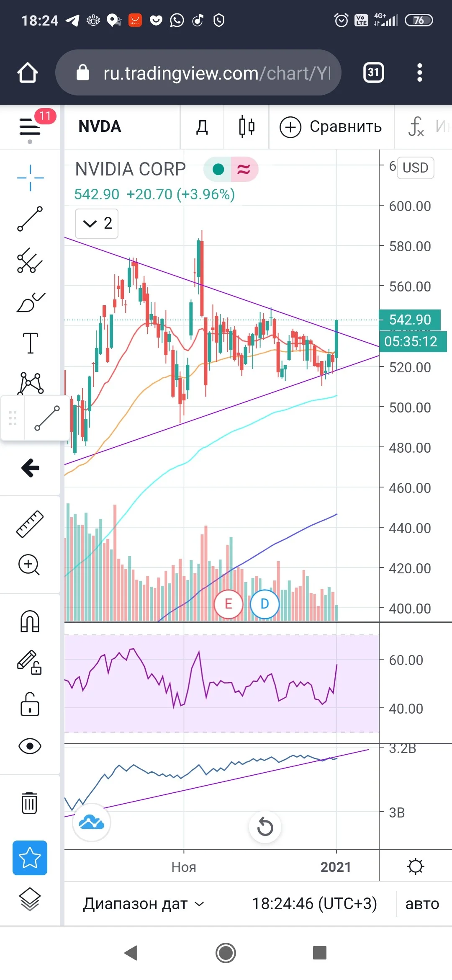Toggle lock all drawings
The width and height of the screenshot is (452, 980).
click(x=30, y=704)
